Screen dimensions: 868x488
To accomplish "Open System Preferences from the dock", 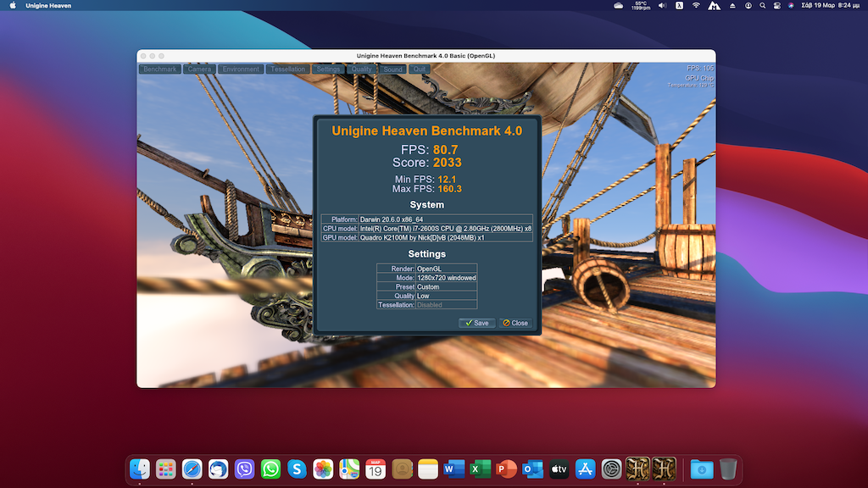I will (x=612, y=469).
